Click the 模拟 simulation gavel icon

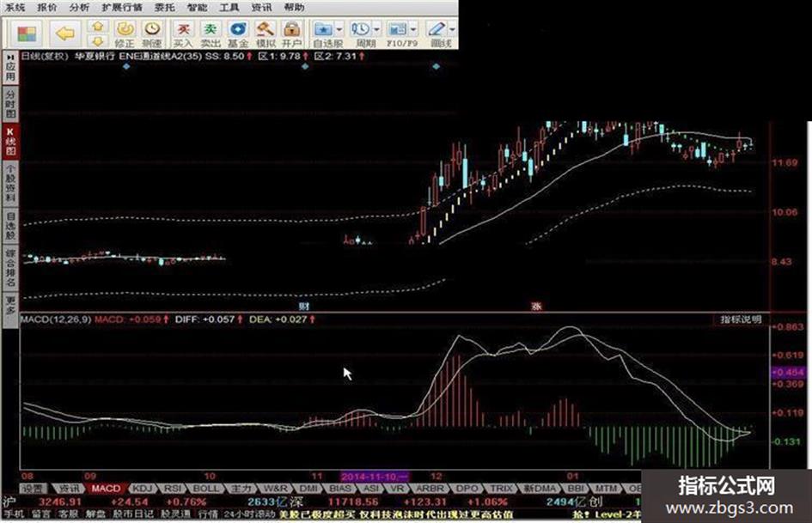[x=266, y=29]
